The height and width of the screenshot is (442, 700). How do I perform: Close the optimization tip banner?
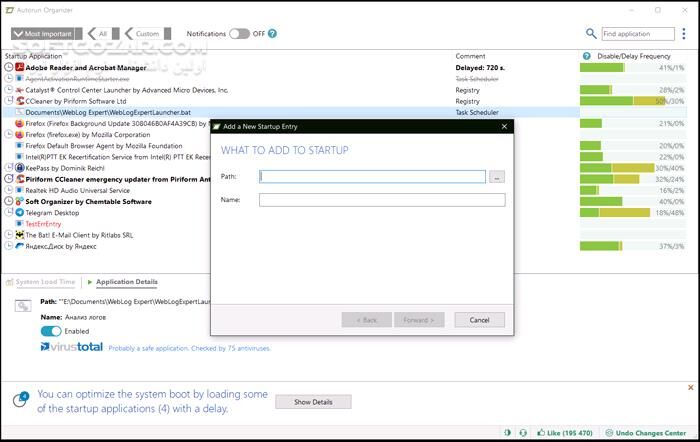click(687, 387)
